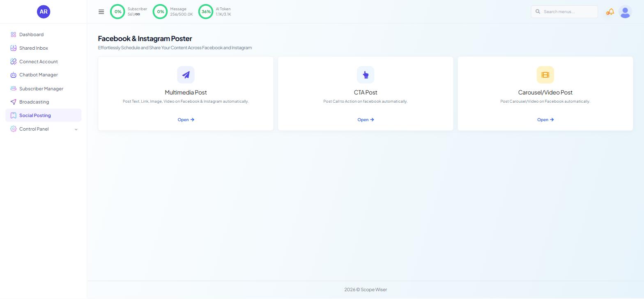Click the Message 0% progress ring
The image size is (644, 299).
(161, 11)
